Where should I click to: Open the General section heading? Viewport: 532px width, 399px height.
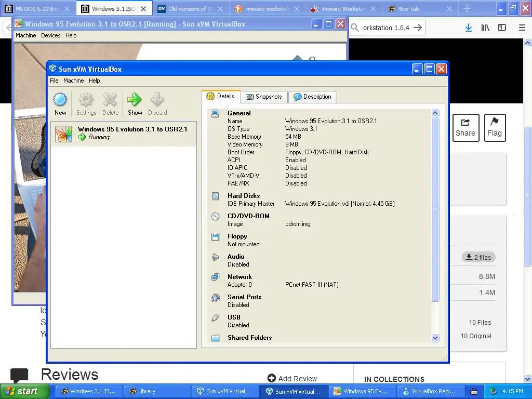(x=239, y=113)
